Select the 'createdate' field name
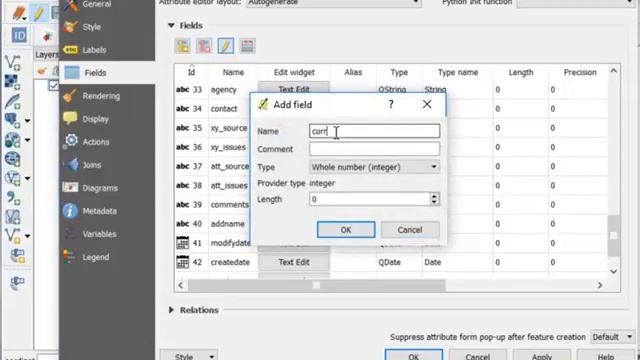The height and width of the screenshot is (360, 640). (230, 262)
